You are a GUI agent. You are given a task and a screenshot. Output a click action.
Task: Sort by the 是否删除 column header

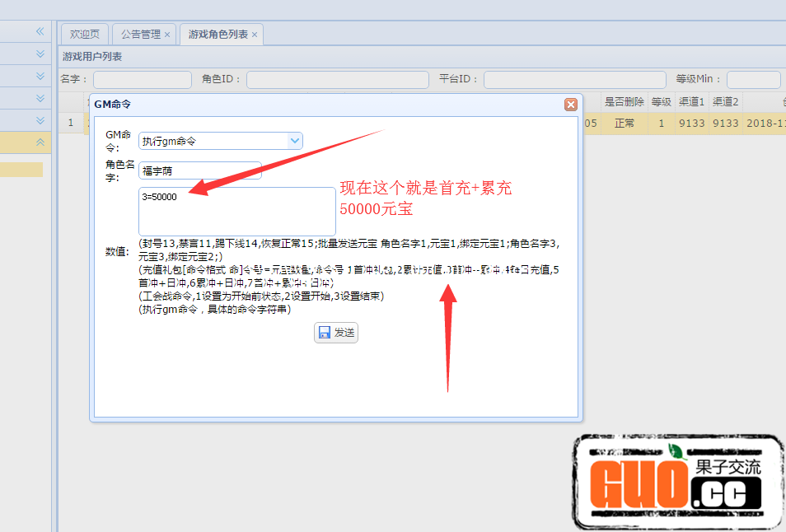click(x=624, y=102)
